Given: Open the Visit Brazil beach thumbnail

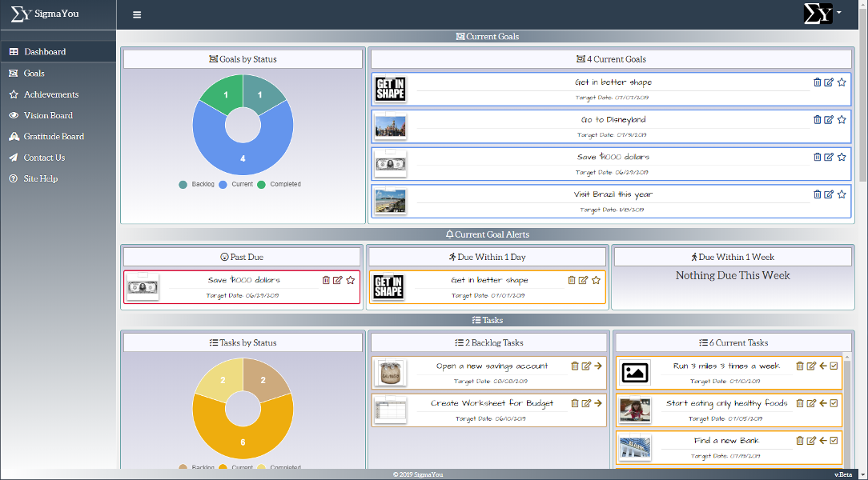Looking at the screenshot, I should pos(390,202).
